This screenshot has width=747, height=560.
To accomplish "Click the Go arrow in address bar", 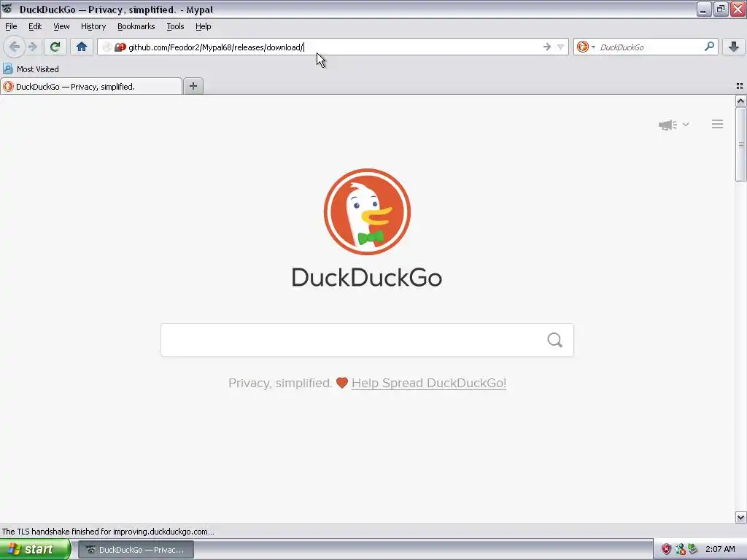I will tap(547, 47).
